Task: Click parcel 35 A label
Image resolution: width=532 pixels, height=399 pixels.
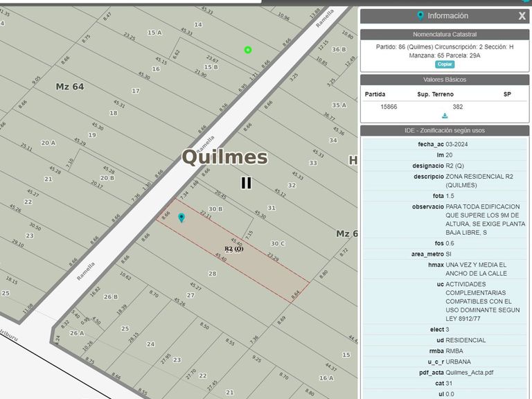Action: click(339, 105)
